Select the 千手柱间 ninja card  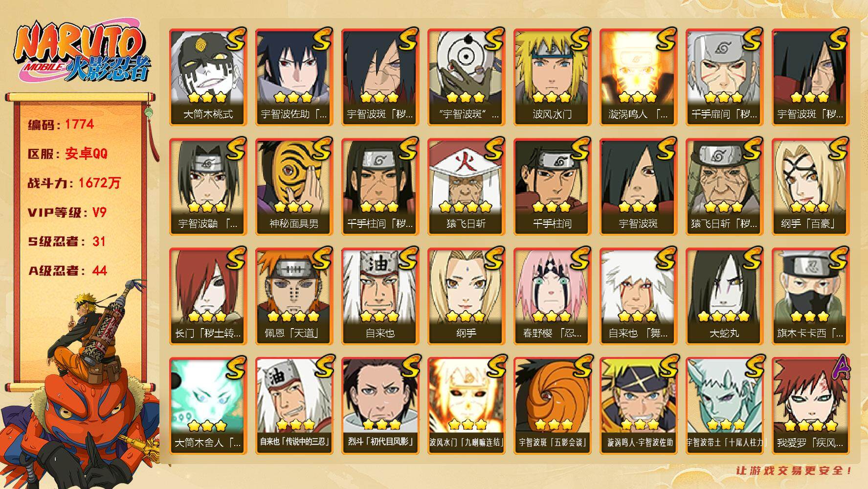[x=553, y=187]
